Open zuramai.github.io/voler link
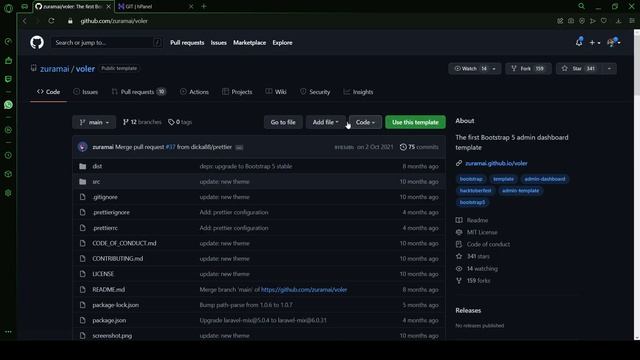This screenshot has height=360, width=640. (x=496, y=163)
